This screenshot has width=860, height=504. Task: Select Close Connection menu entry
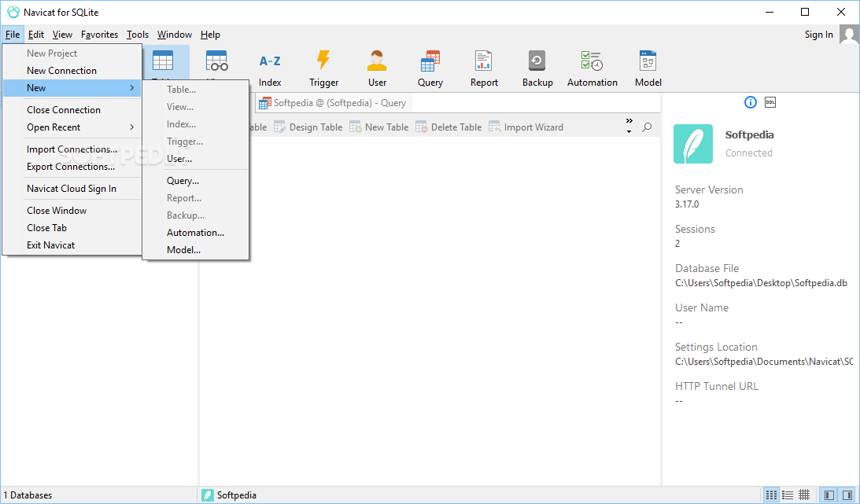(72, 109)
